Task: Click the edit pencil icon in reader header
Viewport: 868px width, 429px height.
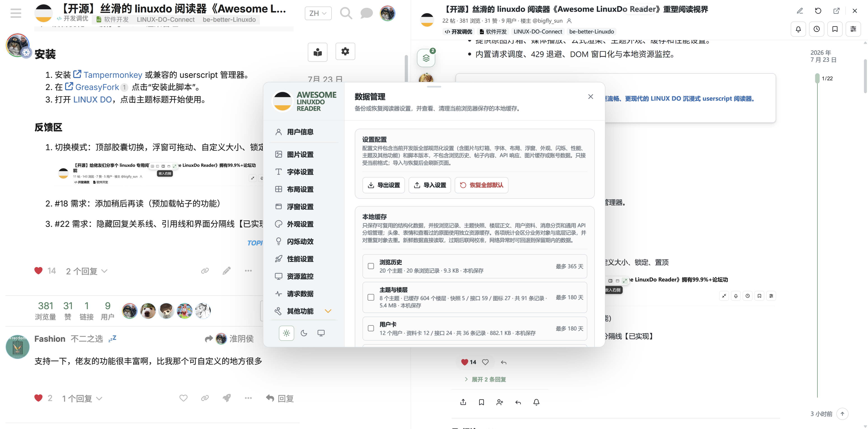Action: (800, 11)
